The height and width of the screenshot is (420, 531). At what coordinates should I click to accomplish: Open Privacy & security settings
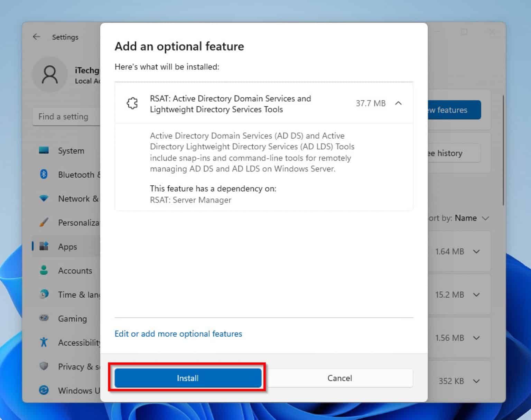44,366
